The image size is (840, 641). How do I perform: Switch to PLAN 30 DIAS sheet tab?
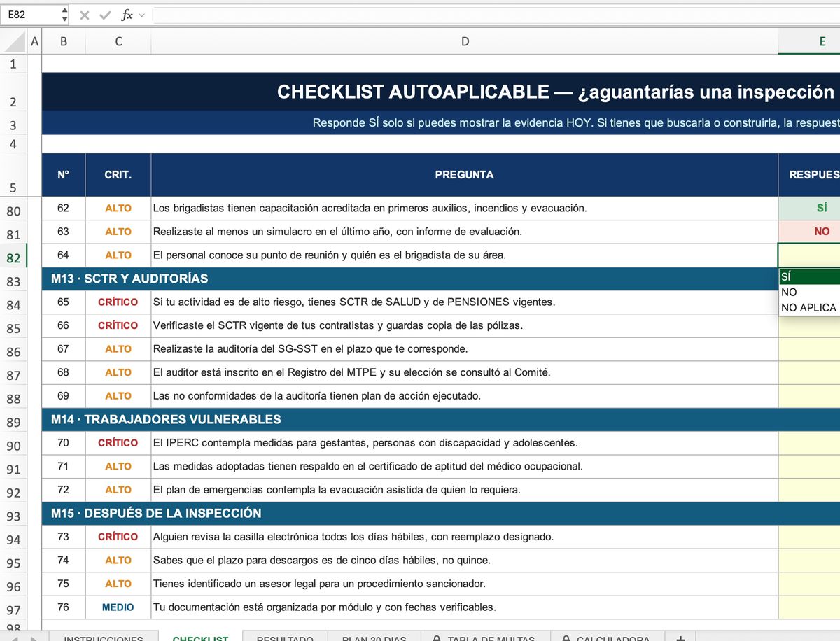point(374,635)
